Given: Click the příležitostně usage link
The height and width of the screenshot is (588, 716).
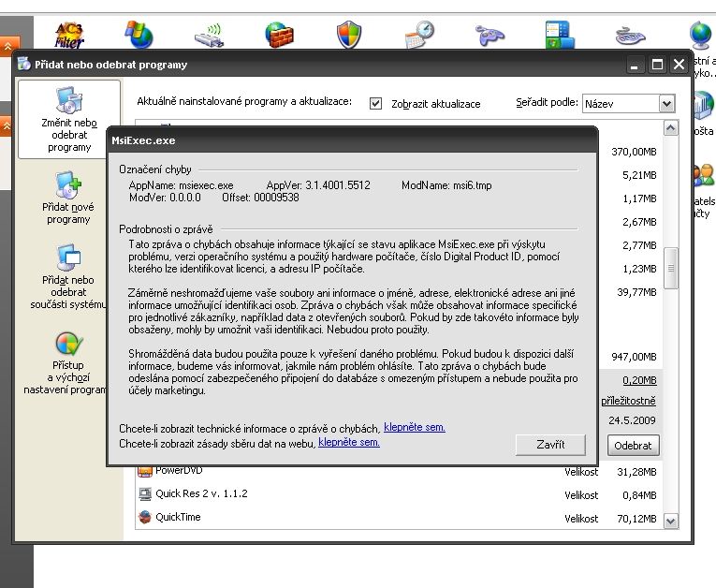Looking at the screenshot, I should [628, 401].
